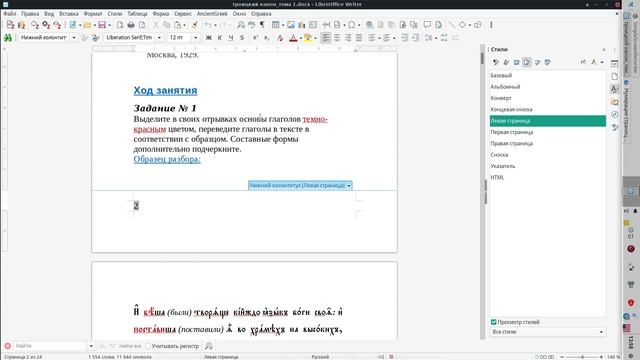Viewport: 640px width, 360px height.
Task: Click the 'Русский' language status bar field
Action: [320, 357]
